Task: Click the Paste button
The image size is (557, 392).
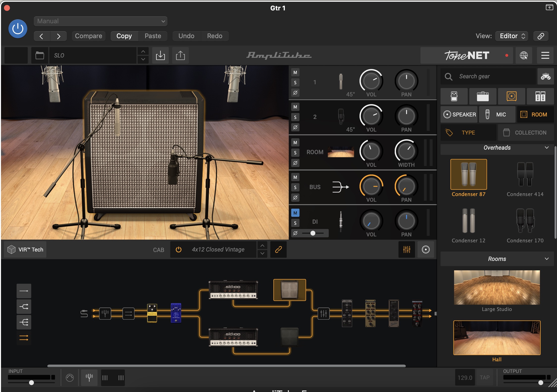Action: pyautogui.click(x=153, y=36)
